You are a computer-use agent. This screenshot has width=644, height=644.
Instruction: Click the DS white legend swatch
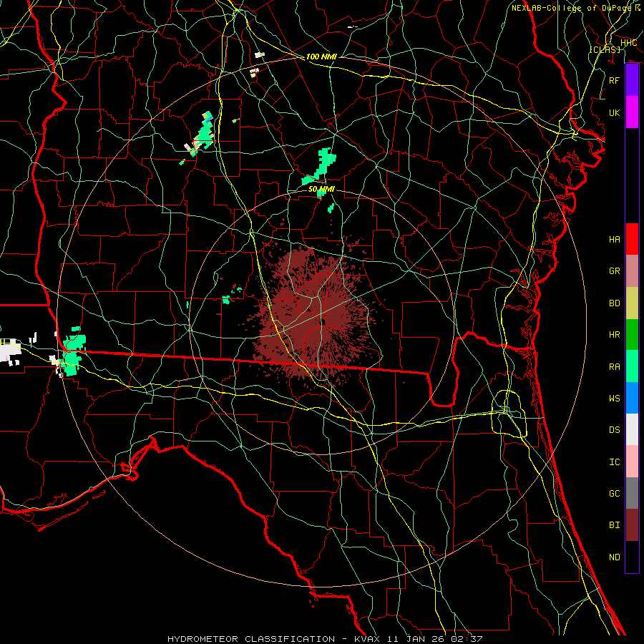[x=632, y=429]
